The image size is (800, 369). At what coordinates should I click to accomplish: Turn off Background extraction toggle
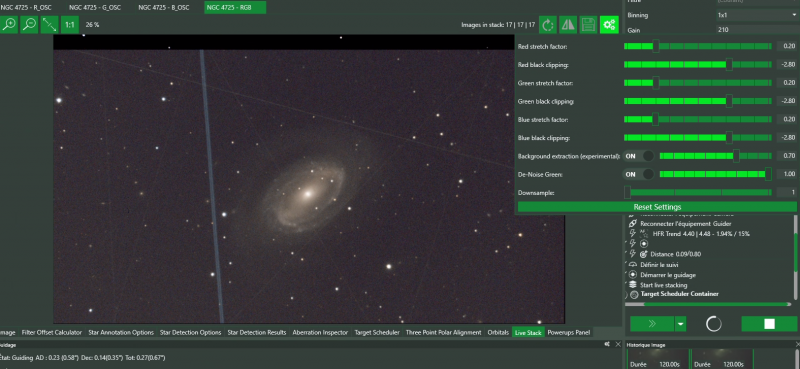click(639, 156)
